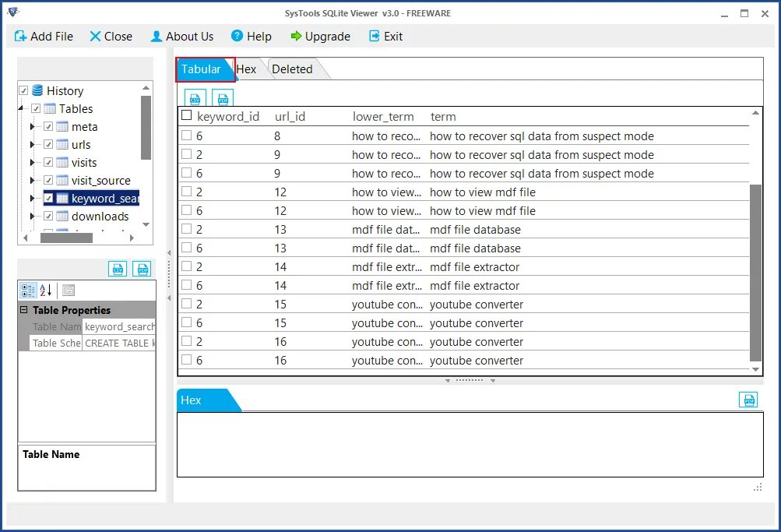Image resolution: width=781 pixels, height=532 pixels.
Task: Sort properties alphabetically
Action: (46, 290)
